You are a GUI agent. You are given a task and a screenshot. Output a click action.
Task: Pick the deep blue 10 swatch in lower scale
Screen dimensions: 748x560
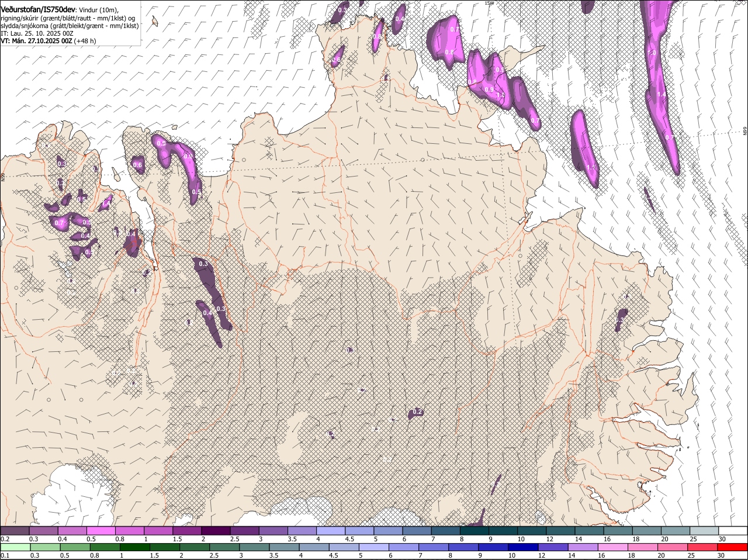(524, 548)
